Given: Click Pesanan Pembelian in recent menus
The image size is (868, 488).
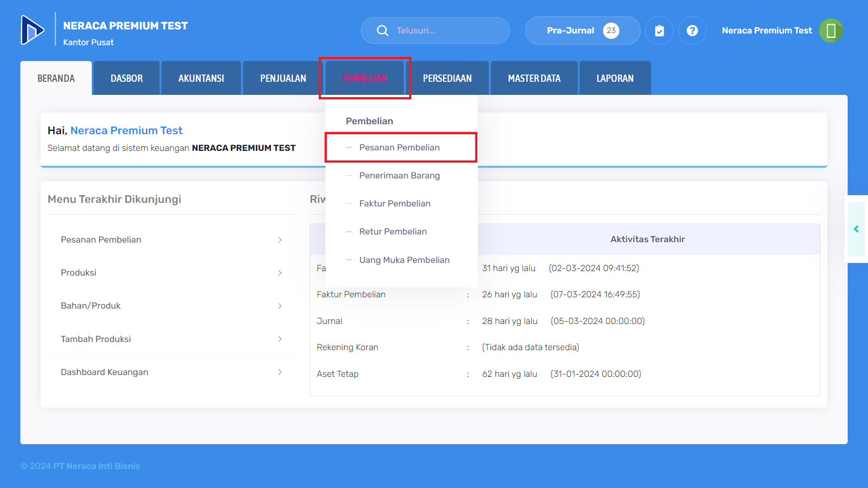Looking at the screenshot, I should (101, 239).
